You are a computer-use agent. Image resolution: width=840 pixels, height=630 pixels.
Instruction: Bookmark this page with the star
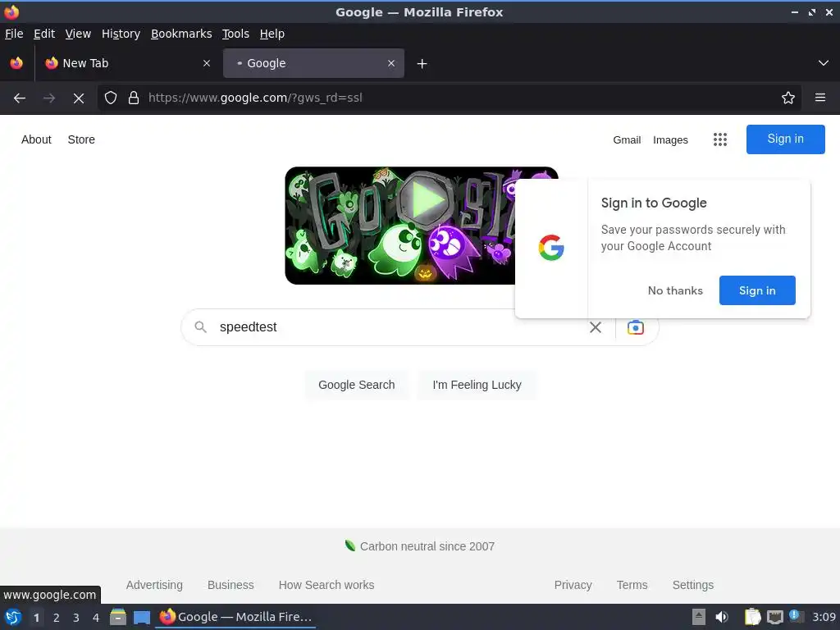point(788,98)
